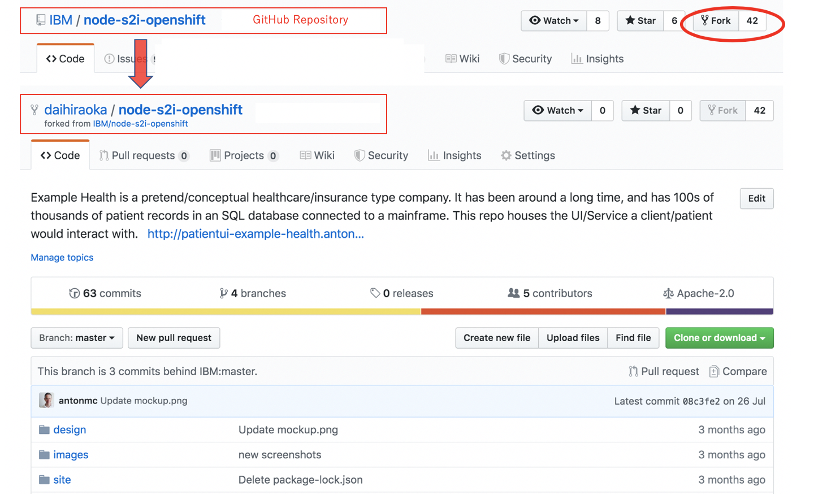Viewport: 814px width, 504px height.
Task: Star the IBM repository
Action: (640, 21)
